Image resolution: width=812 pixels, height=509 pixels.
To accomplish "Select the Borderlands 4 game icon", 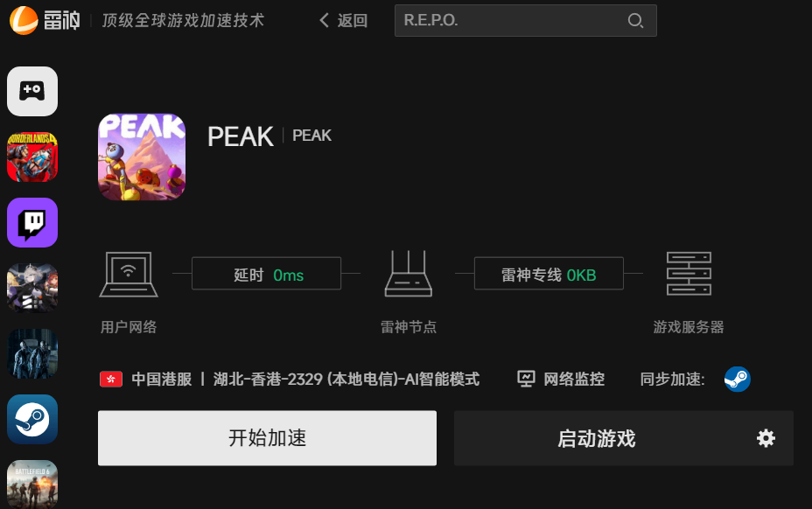I will pos(32,157).
